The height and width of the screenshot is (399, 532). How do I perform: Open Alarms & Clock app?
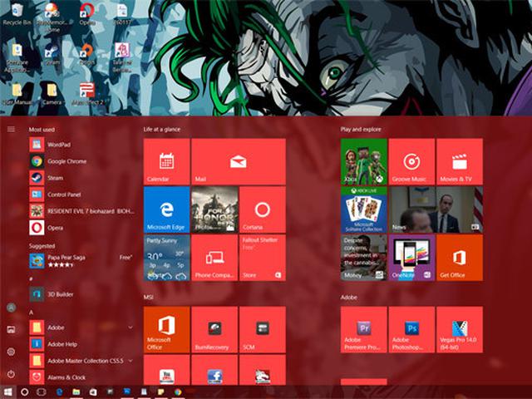81,377
